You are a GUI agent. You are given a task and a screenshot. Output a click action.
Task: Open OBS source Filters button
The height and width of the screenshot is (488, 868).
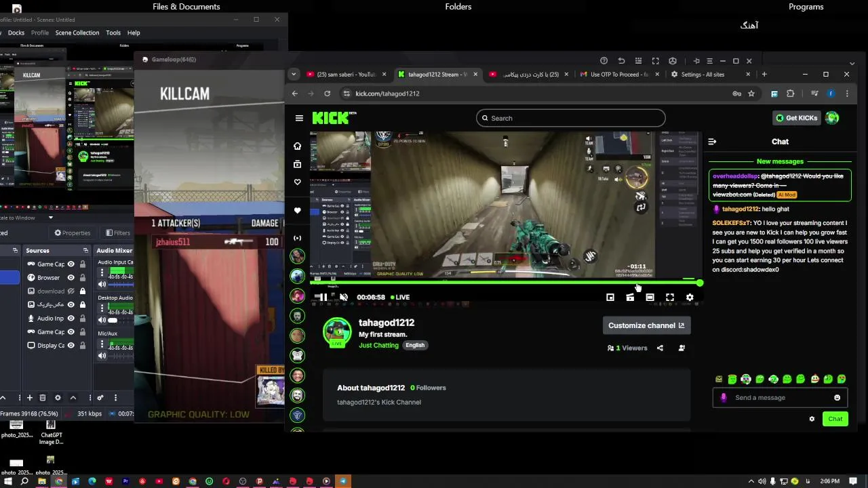click(118, 233)
